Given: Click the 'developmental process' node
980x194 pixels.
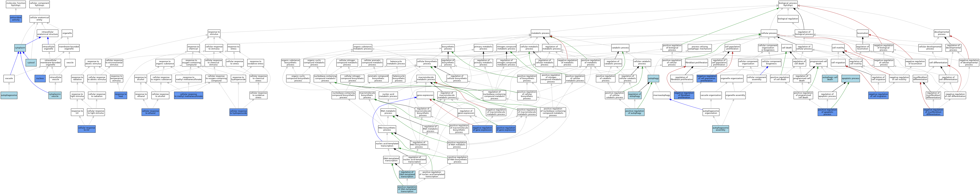Looking at the screenshot, I should [x=942, y=33].
